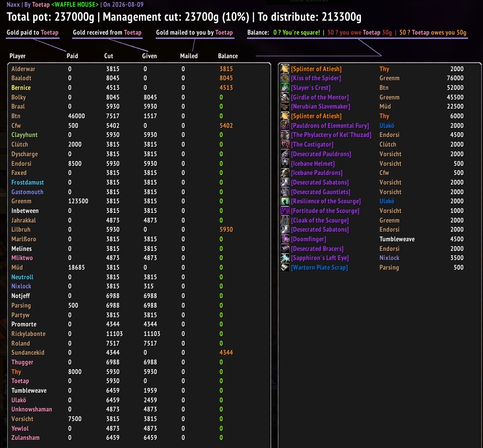The image size is (483, 448).
Task: Open the [Slayer's Crest] item link
Action: (311, 88)
